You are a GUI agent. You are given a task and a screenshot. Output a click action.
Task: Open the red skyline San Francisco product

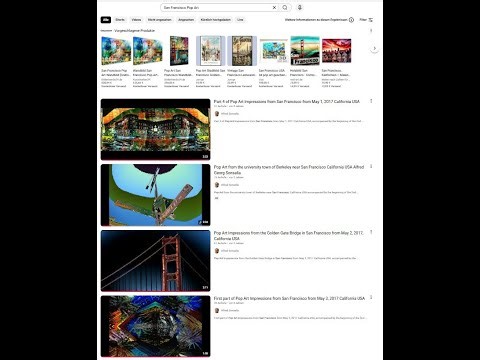coord(336,62)
